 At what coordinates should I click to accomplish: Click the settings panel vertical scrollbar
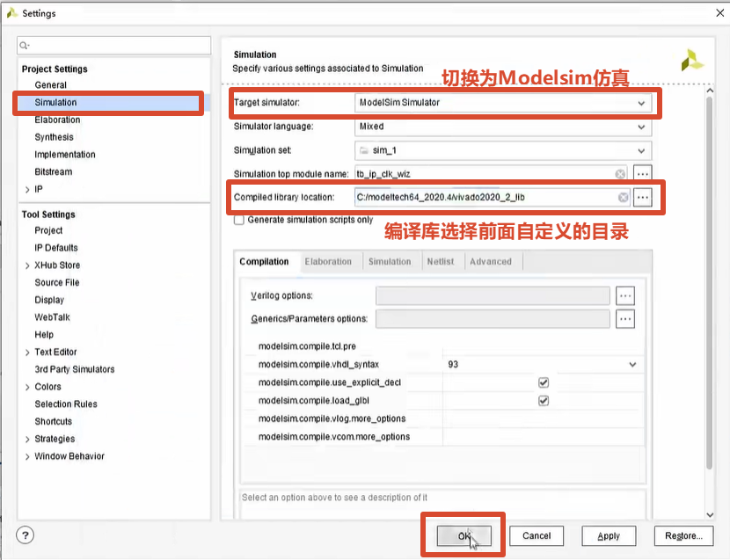(710, 283)
